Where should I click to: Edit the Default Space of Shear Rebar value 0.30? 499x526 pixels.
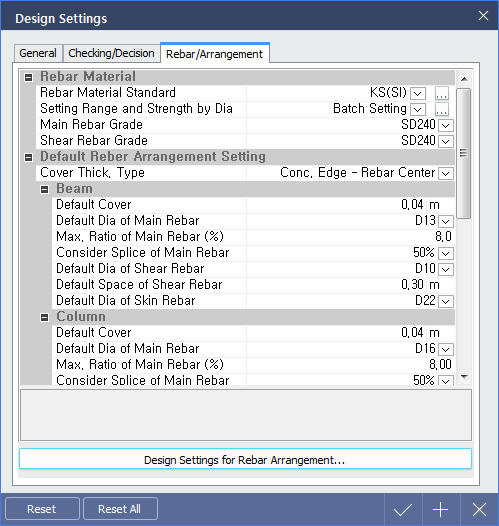[412, 284]
